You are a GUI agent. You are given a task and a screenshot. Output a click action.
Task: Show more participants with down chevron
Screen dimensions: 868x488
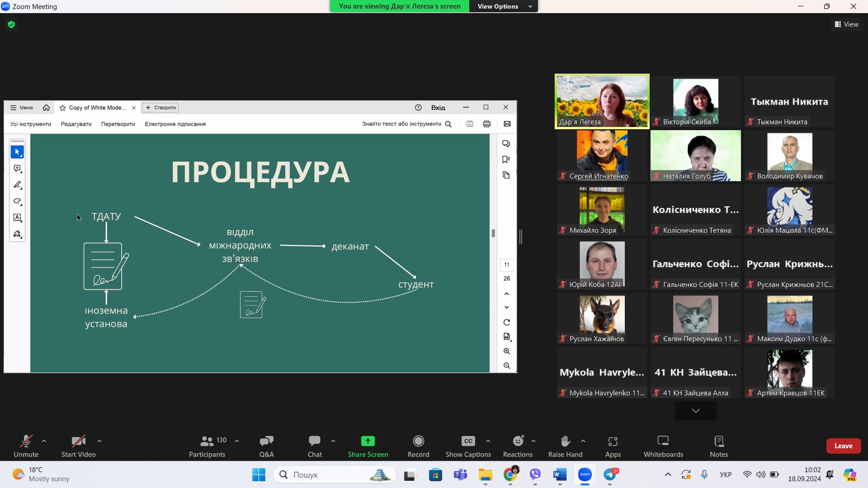[695, 411]
